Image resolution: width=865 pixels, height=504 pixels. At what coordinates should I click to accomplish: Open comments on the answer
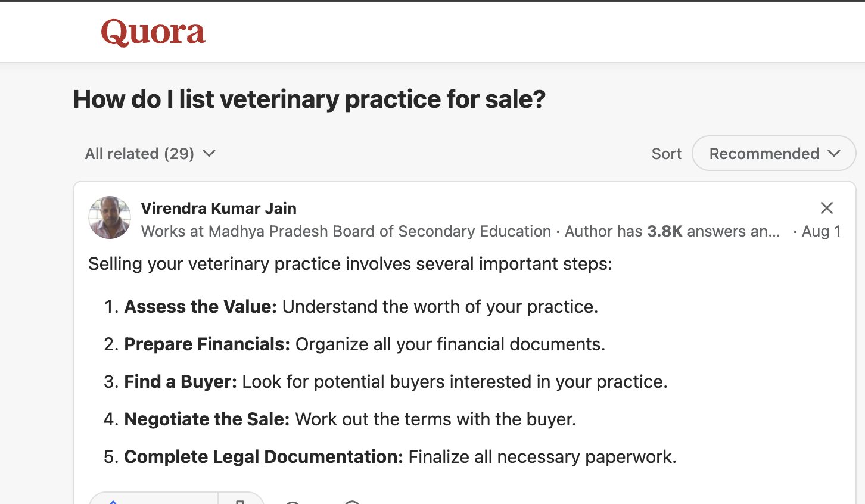point(293,502)
